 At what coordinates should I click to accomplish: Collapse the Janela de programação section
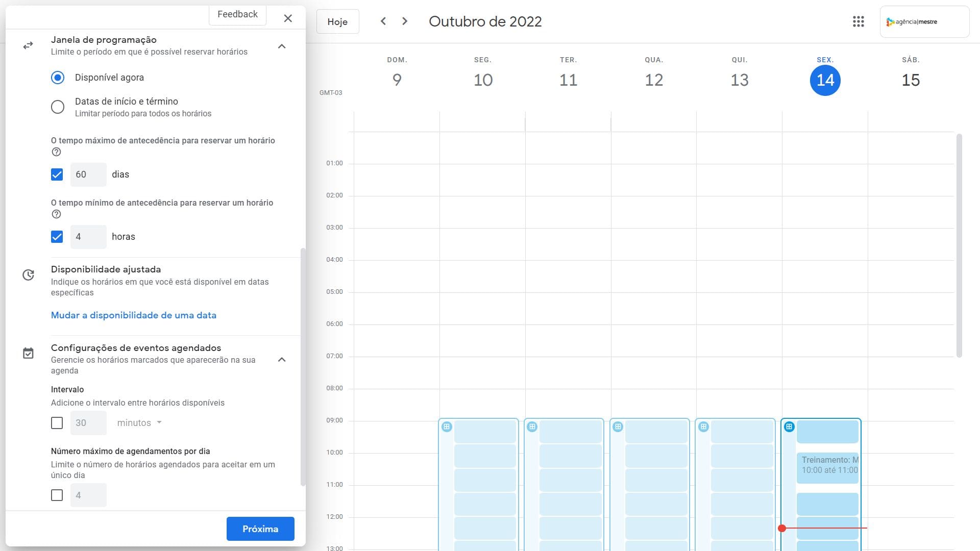click(x=282, y=46)
